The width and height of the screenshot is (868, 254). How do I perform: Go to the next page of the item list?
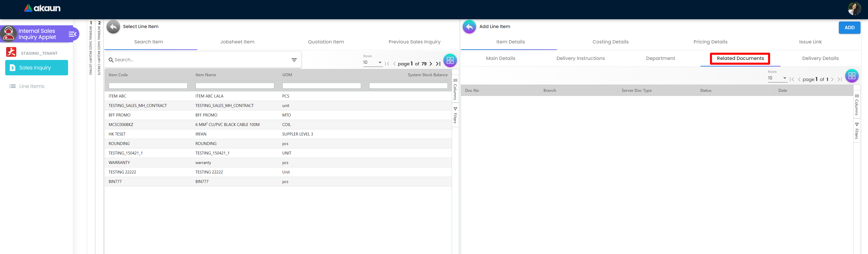click(x=431, y=64)
